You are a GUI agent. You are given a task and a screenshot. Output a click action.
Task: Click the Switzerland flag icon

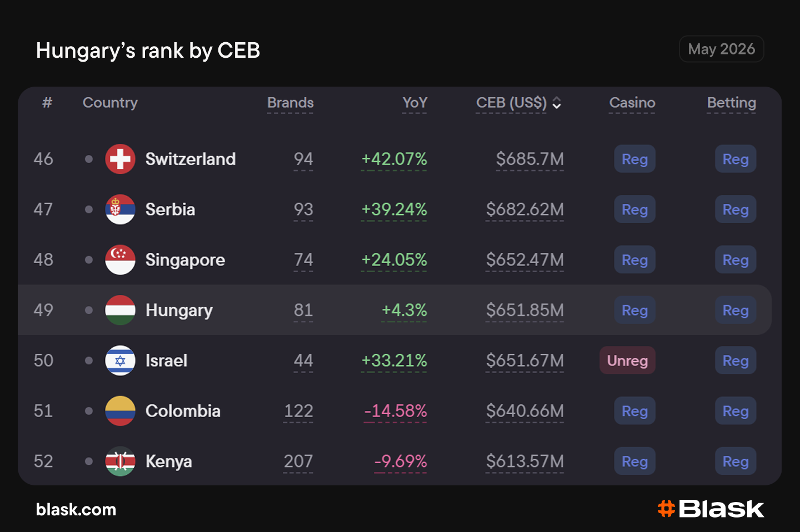[120, 159]
